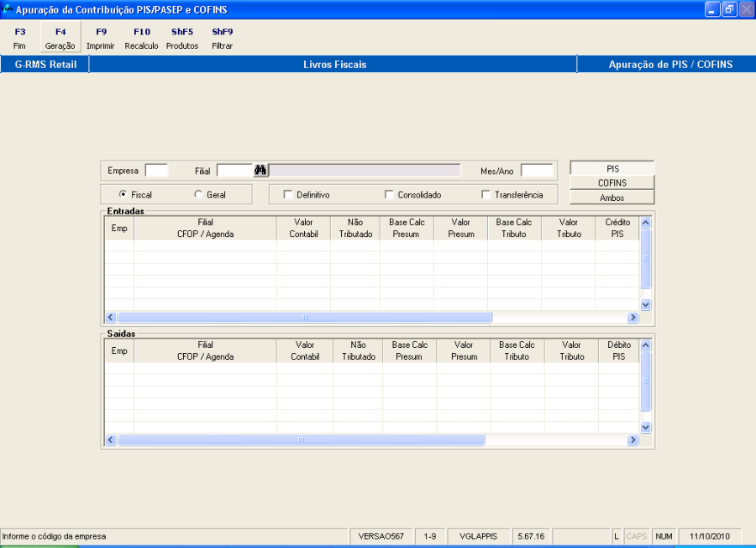Click the Saidas grid scroll-up arrow
The height and width of the screenshot is (548, 756).
pos(646,345)
